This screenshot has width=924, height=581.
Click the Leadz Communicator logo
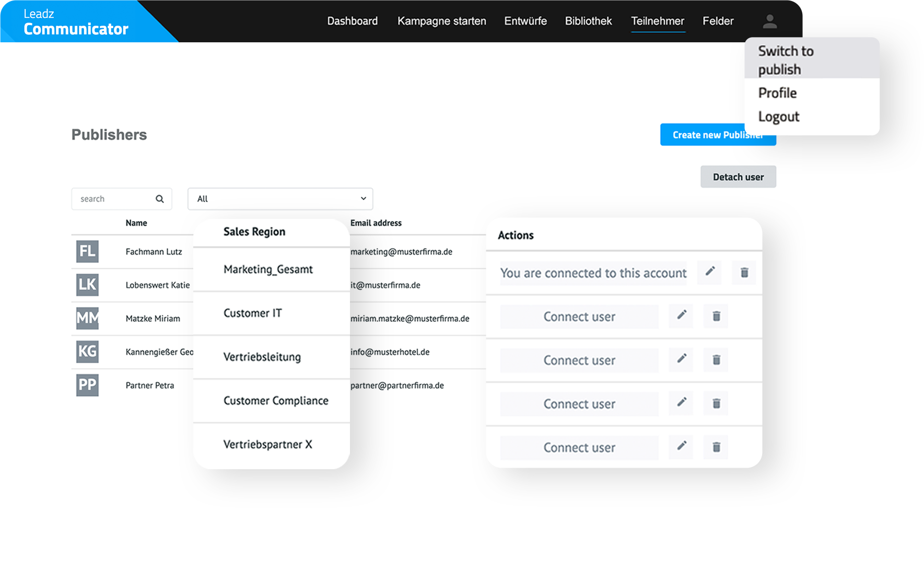pos(76,22)
